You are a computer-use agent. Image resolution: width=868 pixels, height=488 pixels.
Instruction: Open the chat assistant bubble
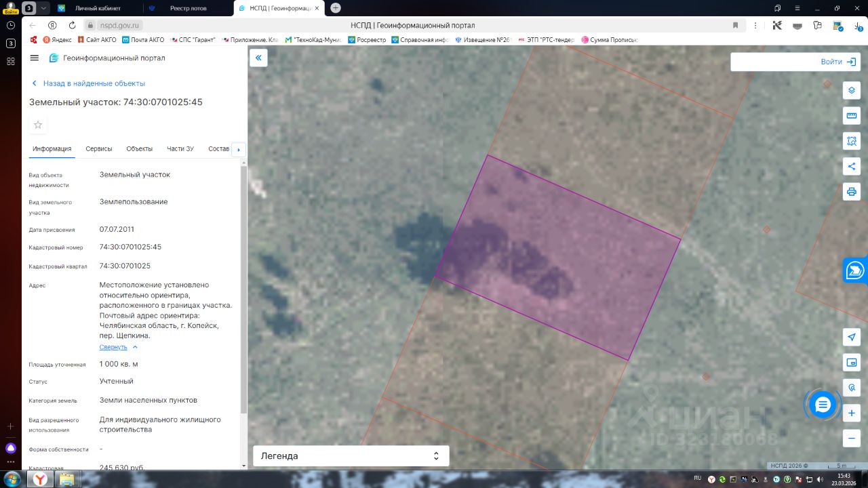pyautogui.click(x=823, y=405)
